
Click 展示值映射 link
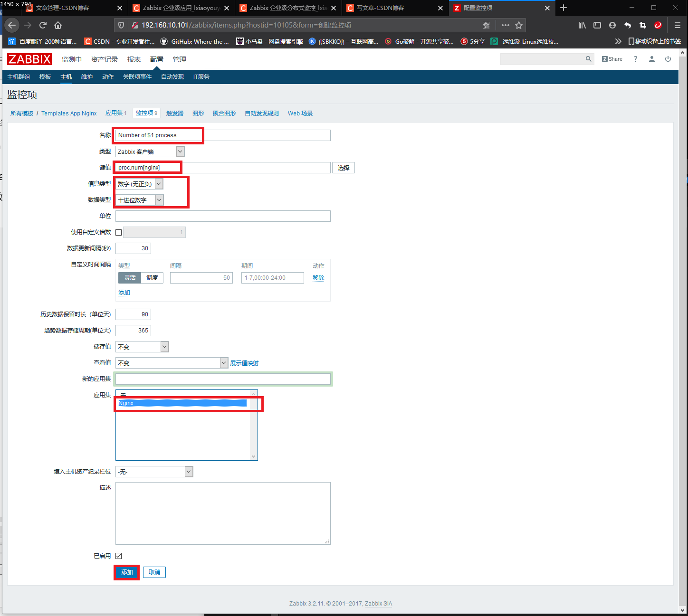point(244,363)
